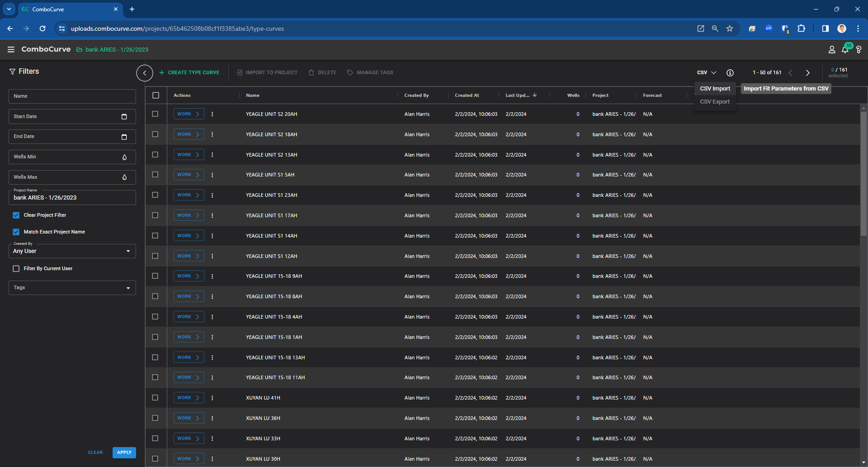This screenshot has height=467, width=868.
Task: Open a new browser tab
Action: pyautogui.click(x=132, y=9)
